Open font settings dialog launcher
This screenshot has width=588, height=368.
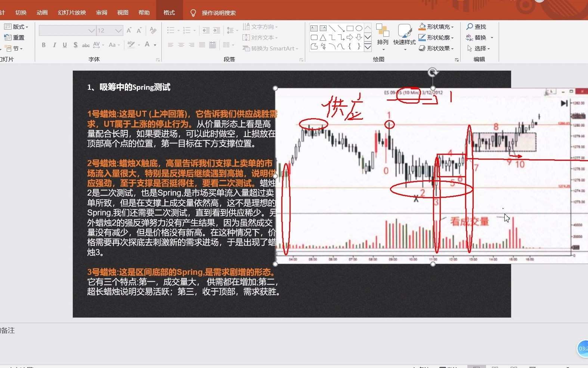(158, 60)
